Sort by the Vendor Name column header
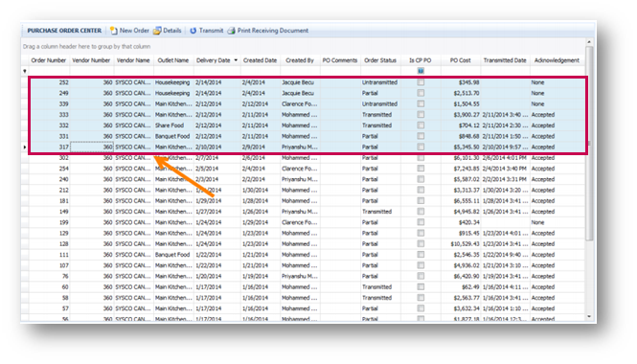The width and height of the screenshot is (637, 364). tap(133, 60)
